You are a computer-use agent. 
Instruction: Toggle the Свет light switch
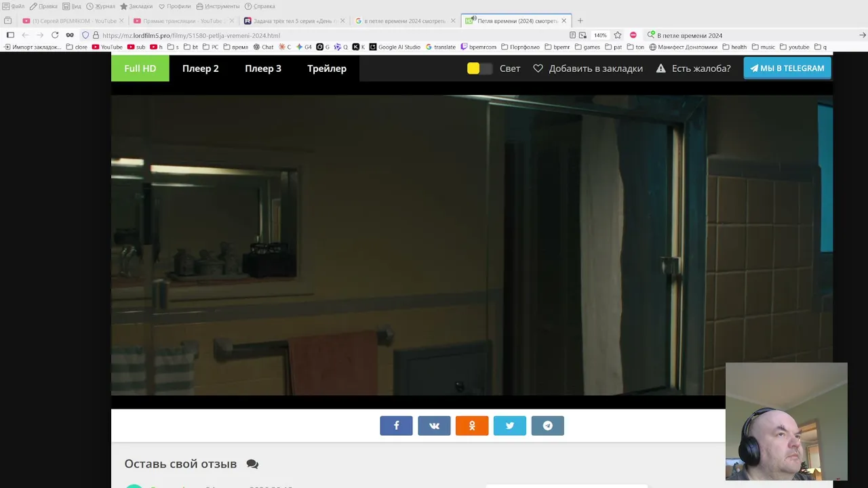[479, 68]
